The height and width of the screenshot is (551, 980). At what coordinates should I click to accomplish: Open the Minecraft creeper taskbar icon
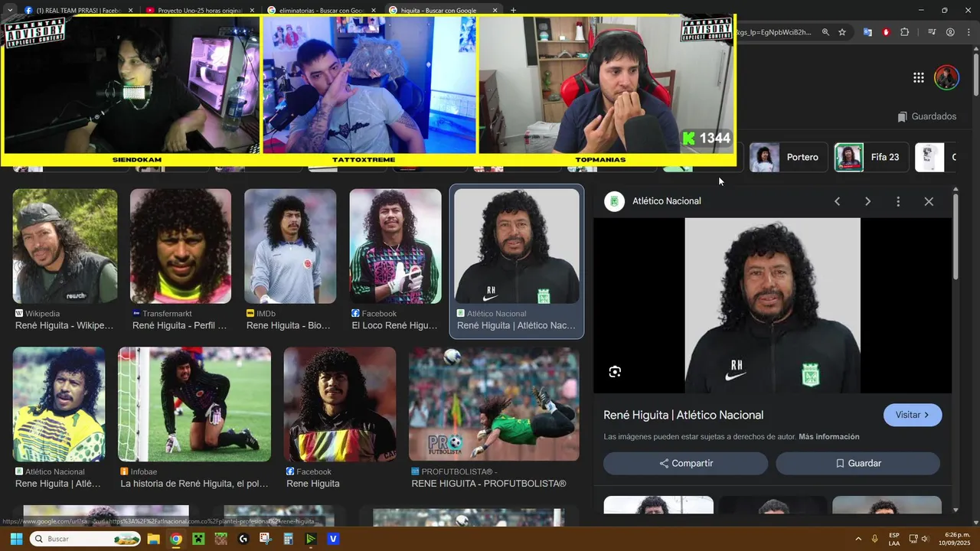[x=198, y=539]
